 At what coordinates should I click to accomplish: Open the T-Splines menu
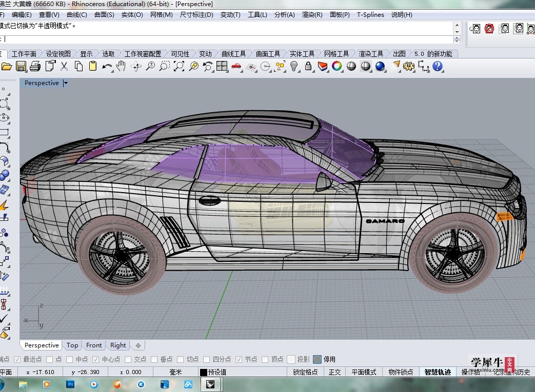[x=370, y=15]
